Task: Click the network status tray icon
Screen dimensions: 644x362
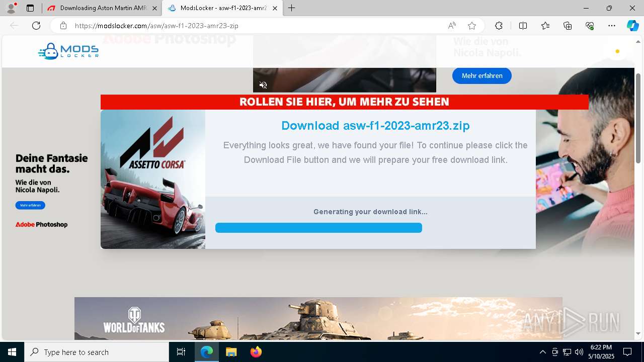Action: tap(567, 352)
